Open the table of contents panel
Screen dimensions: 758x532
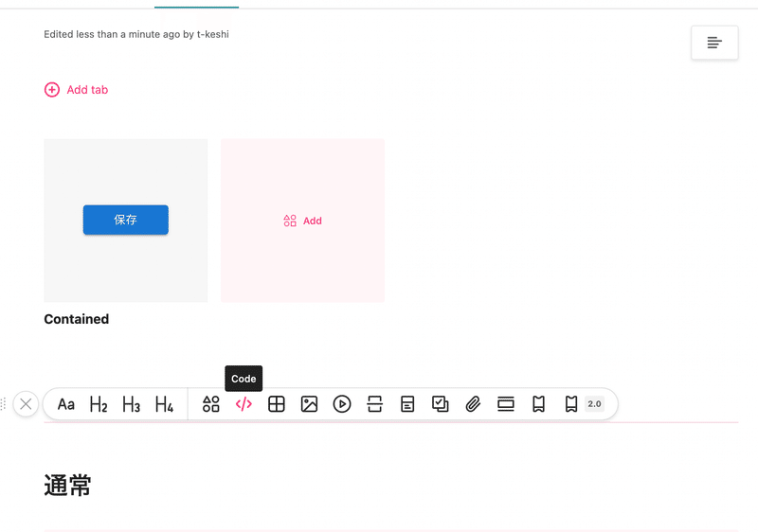714,43
